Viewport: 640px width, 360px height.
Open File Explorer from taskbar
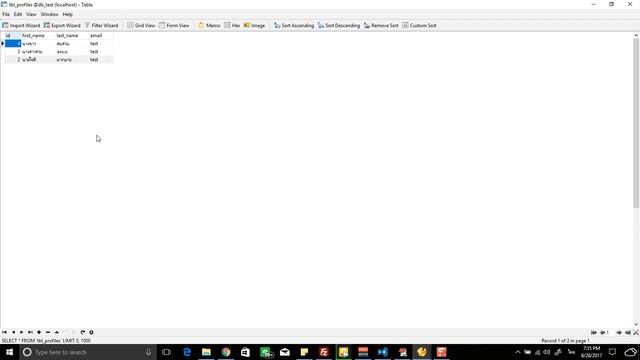[x=206, y=352]
